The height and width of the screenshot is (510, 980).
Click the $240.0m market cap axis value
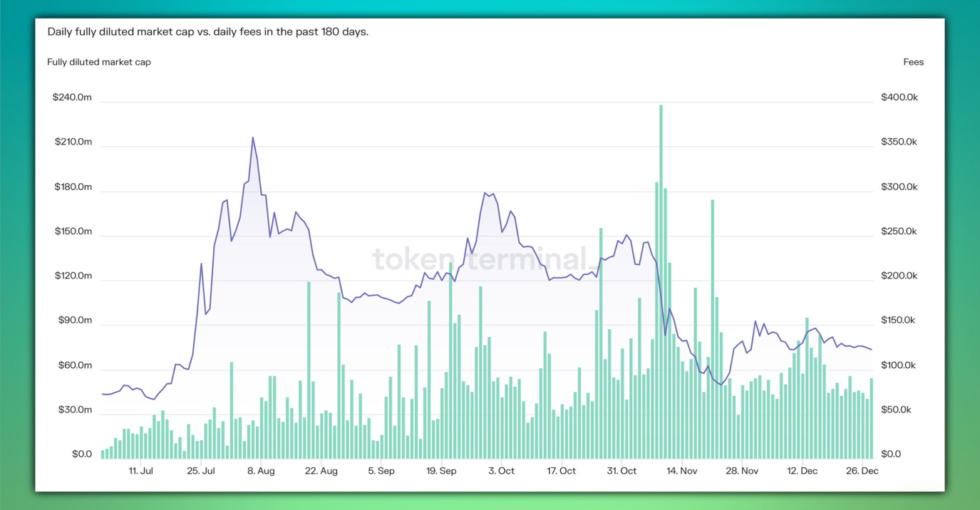pos(72,98)
